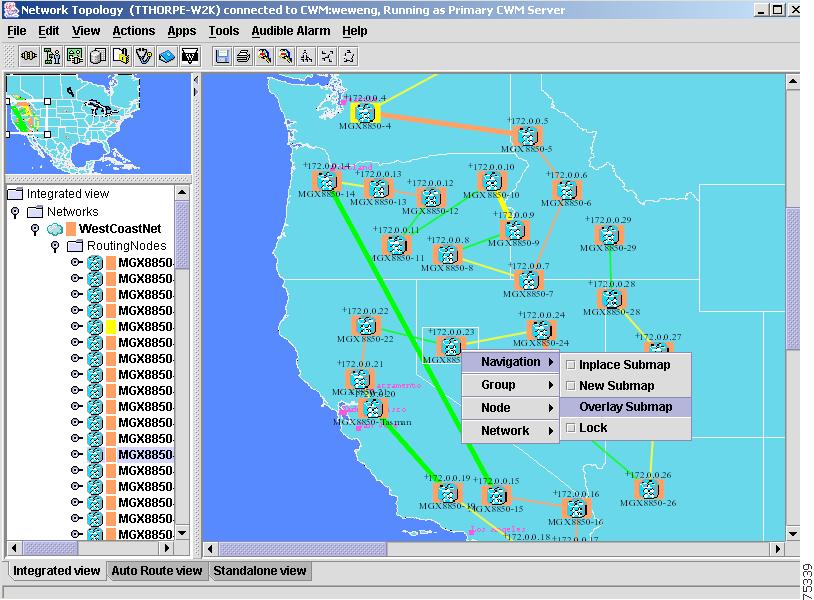Click the last toolbar icon with circular star
Viewport: 814px width, 600px height.
pyautogui.click(x=349, y=56)
